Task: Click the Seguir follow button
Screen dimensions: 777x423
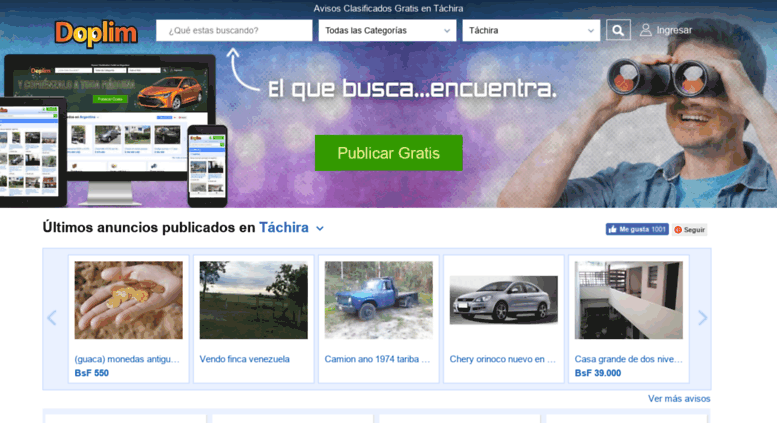Action: point(689,230)
